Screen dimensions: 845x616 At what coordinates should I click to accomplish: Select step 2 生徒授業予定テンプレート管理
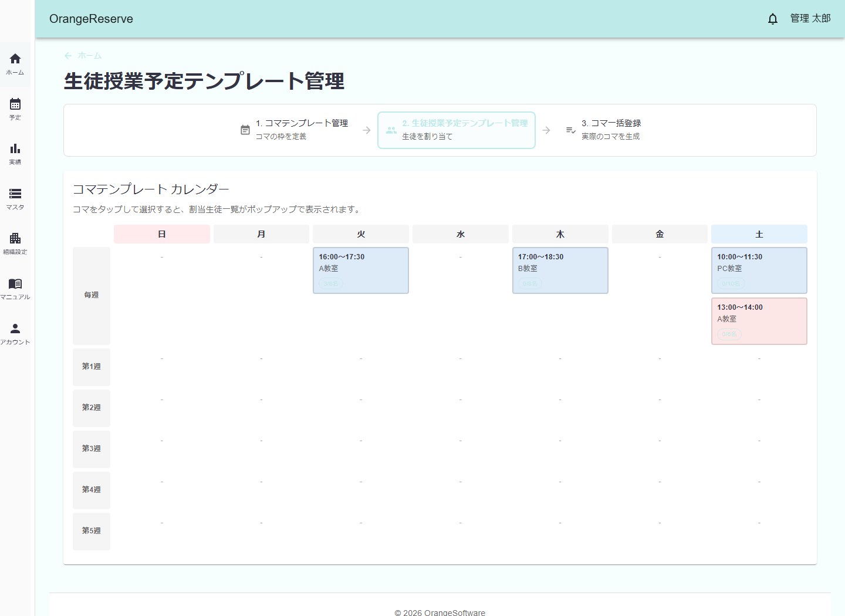tap(457, 130)
